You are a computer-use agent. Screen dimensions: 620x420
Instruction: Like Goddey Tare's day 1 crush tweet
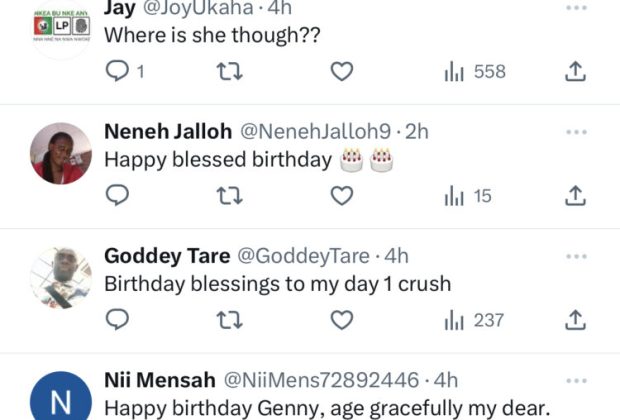click(342, 320)
